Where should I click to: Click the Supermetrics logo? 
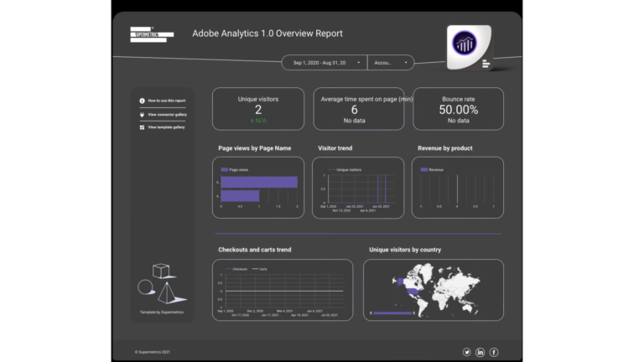click(x=152, y=34)
